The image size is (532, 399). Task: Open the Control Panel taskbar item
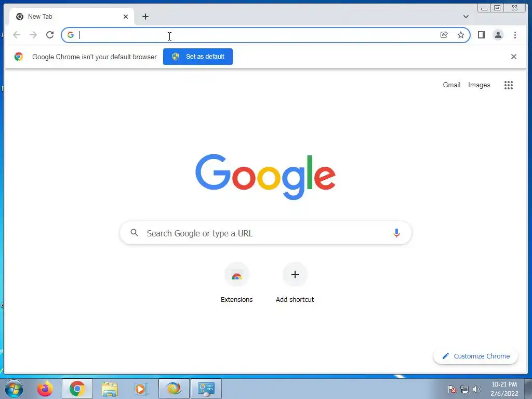[x=206, y=389]
